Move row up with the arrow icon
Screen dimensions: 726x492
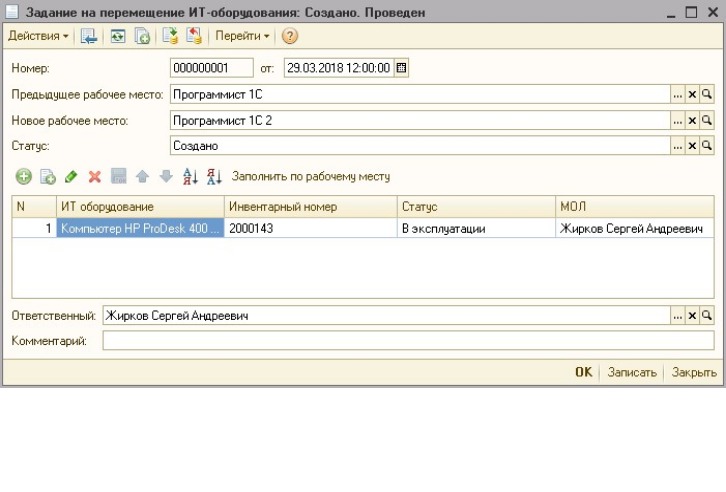point(143,176)
